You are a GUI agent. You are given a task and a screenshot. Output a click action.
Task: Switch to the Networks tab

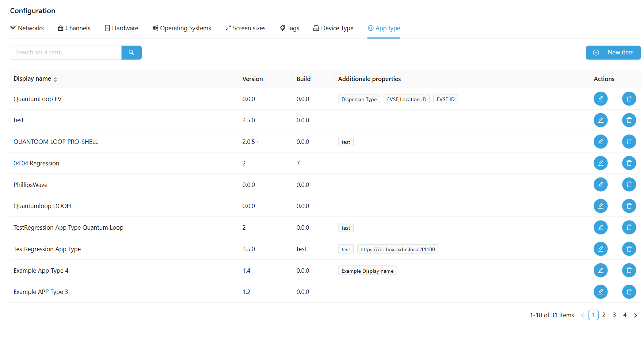point(27,28)
